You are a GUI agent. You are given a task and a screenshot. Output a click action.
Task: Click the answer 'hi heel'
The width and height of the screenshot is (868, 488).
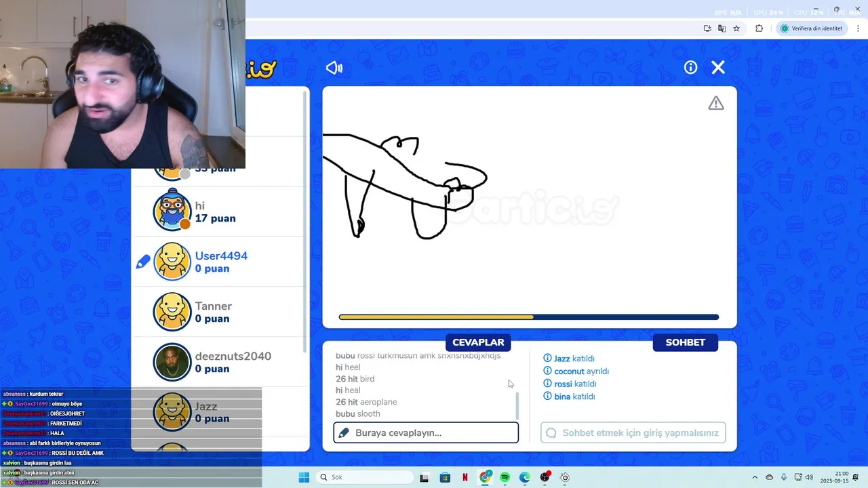[x=348, y=367]
